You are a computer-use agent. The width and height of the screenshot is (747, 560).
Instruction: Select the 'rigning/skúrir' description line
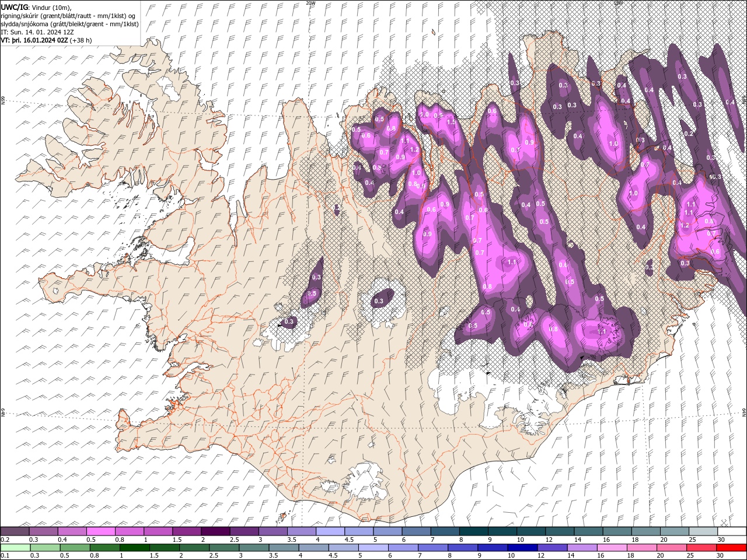69,16
